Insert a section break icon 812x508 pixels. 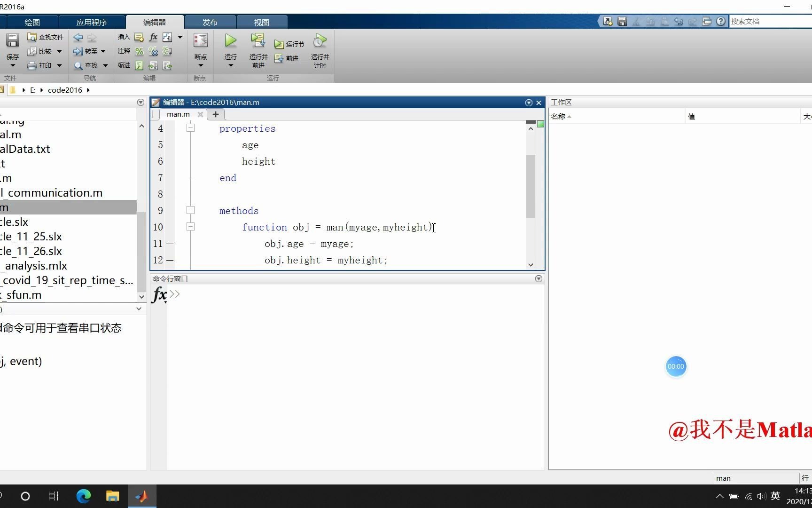point(139,37)
